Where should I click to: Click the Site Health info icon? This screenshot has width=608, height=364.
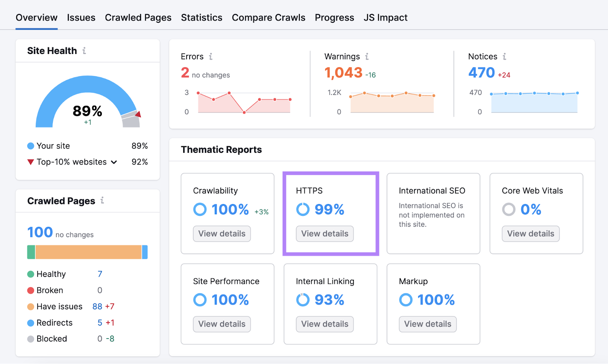(84, 50)
